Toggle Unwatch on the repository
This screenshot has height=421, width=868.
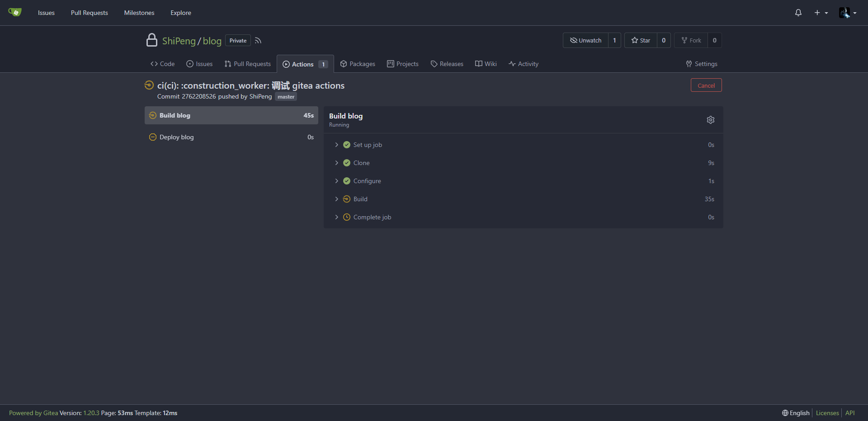[x=585, y=40]
